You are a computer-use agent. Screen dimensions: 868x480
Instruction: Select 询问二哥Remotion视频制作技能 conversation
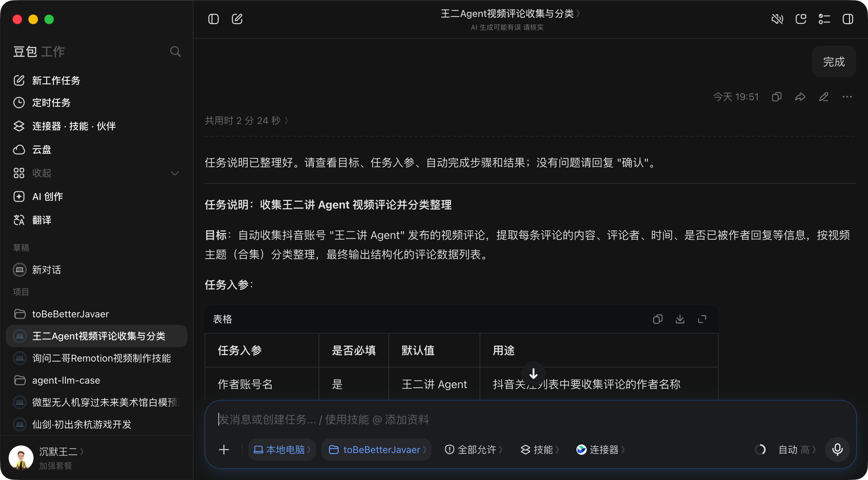(x=97, y=358)
